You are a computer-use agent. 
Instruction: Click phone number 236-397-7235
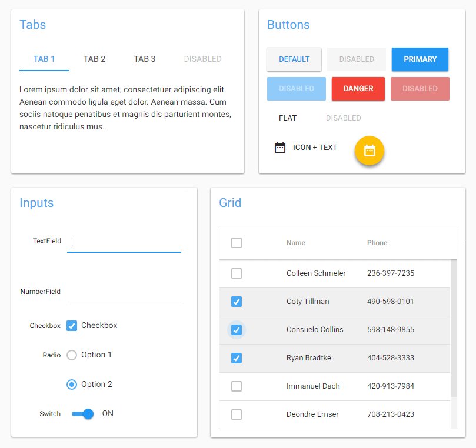tap(391, 273)
